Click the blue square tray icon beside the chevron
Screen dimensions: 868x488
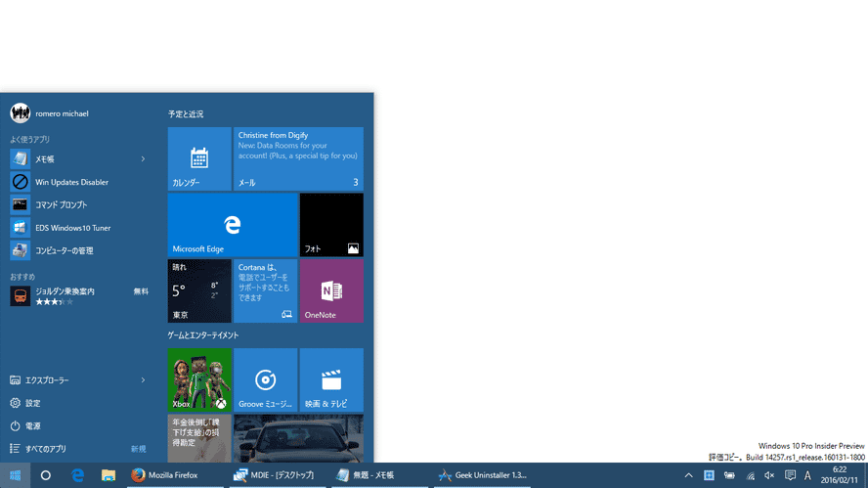coord(709,475)
